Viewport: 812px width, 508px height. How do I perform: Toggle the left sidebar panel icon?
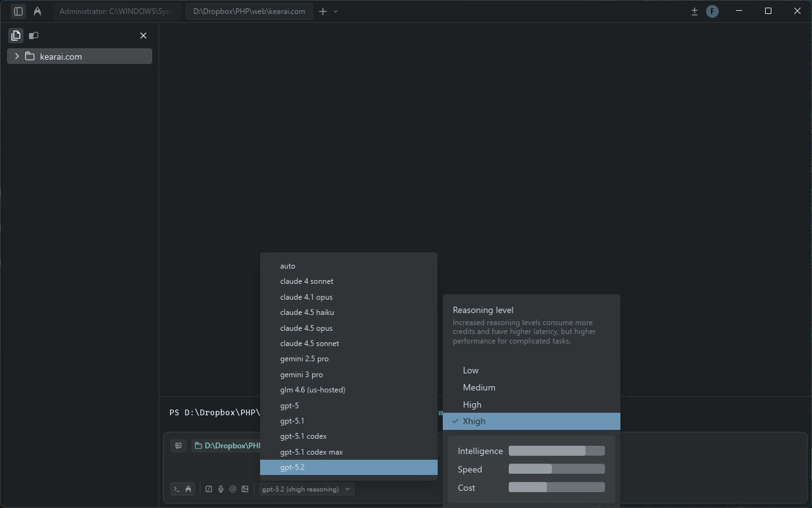(x=18, y=11)
